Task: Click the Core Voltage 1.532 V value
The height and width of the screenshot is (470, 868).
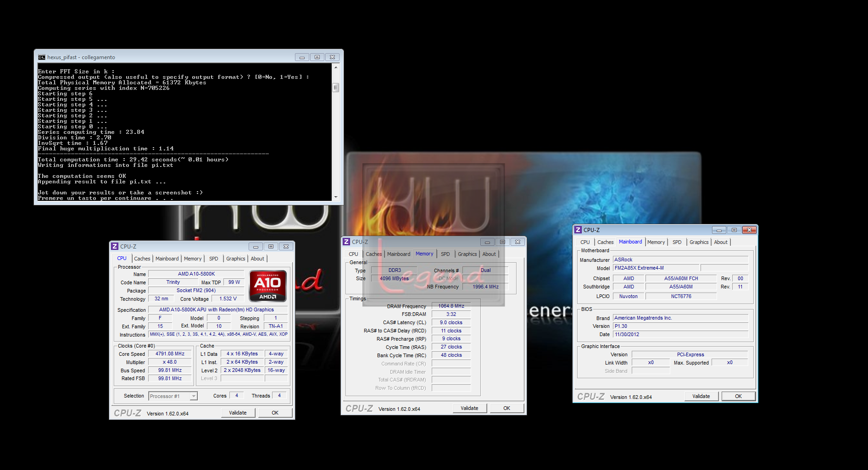Action: click(228, 299)
